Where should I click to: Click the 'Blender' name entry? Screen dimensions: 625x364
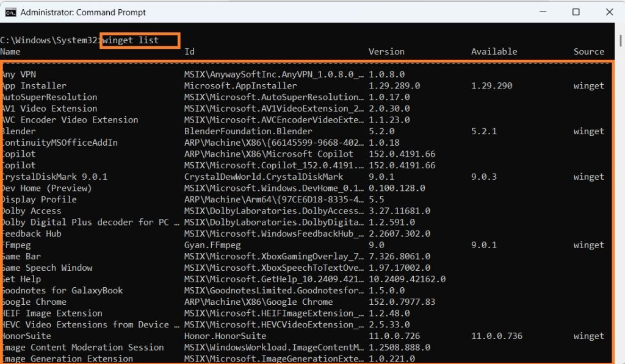pos(19,132)
